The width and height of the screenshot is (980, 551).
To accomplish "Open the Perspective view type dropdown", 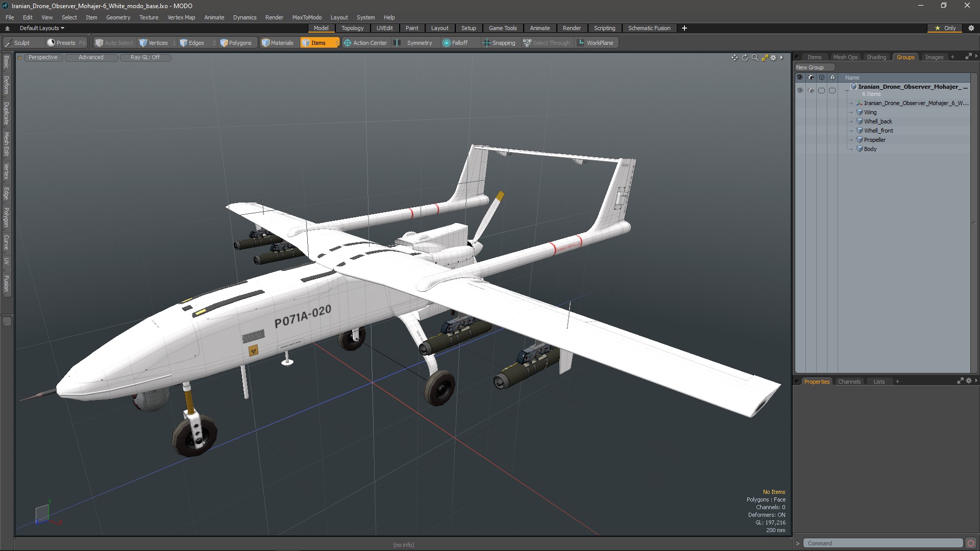I will (x=43, y=58).
